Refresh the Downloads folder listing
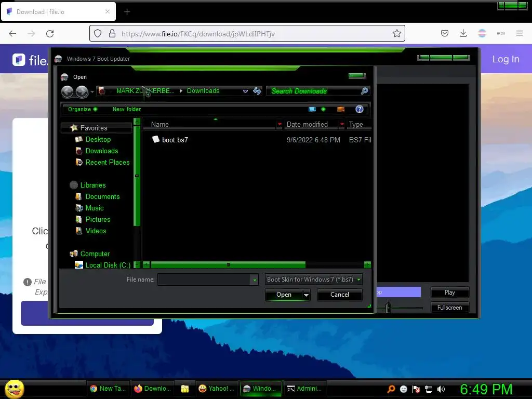Image resolution: width=532 pixels, height=399 pixels. coord(257,91)
